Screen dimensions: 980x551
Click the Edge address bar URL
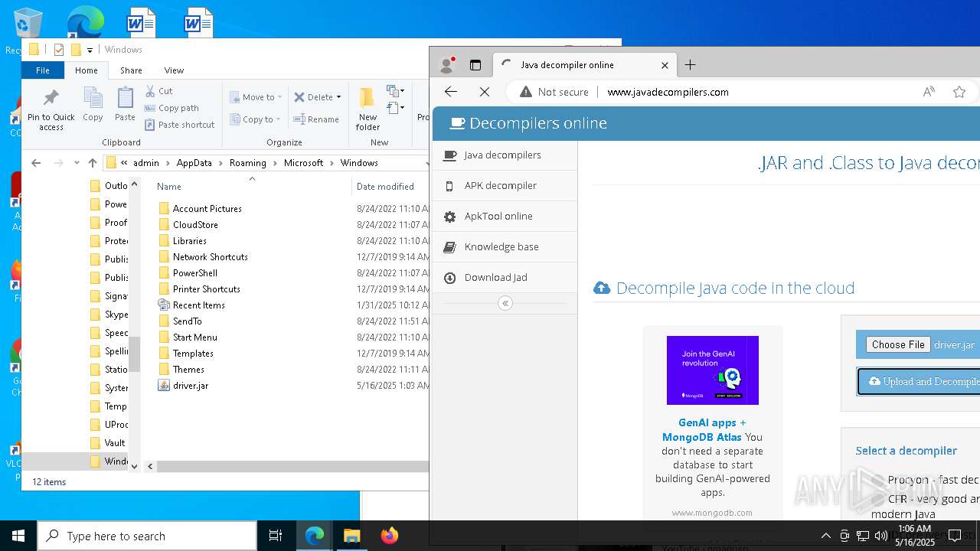[668, 92]
